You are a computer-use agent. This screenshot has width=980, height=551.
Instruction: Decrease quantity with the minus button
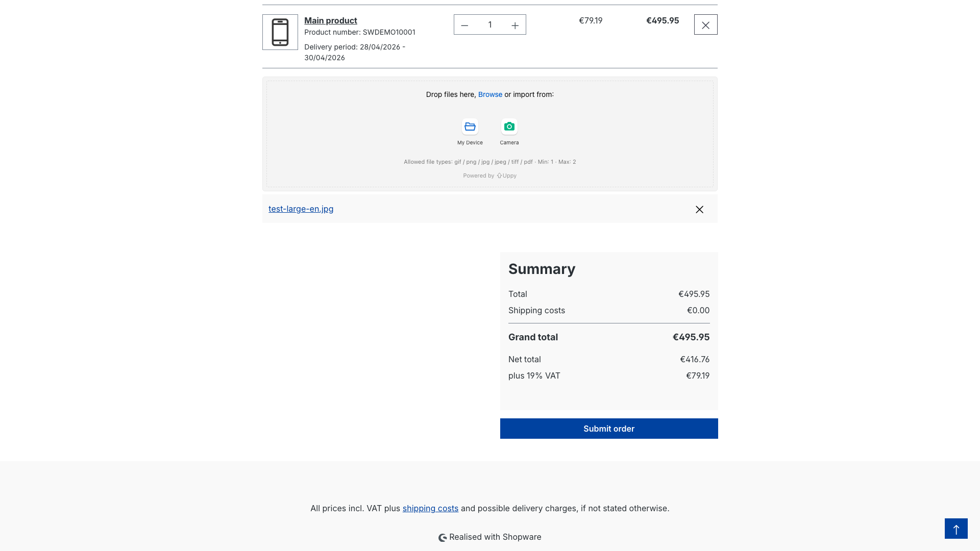[464, 25]
